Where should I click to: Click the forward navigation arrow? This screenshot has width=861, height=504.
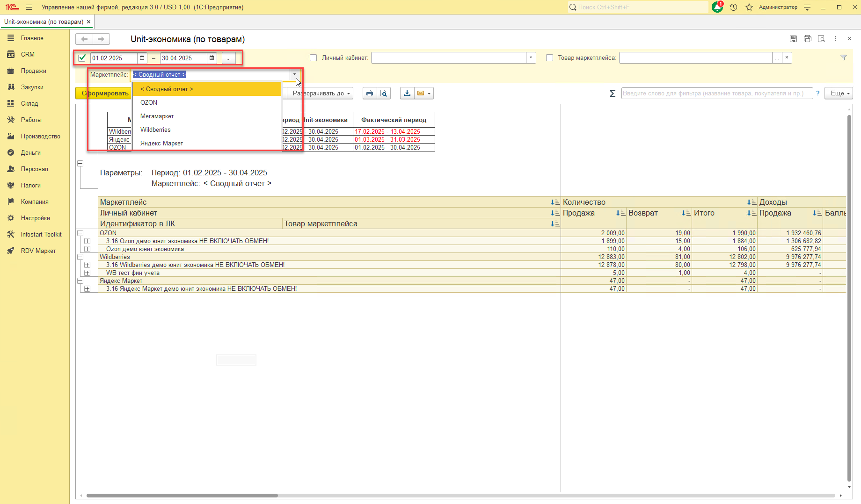101,39
